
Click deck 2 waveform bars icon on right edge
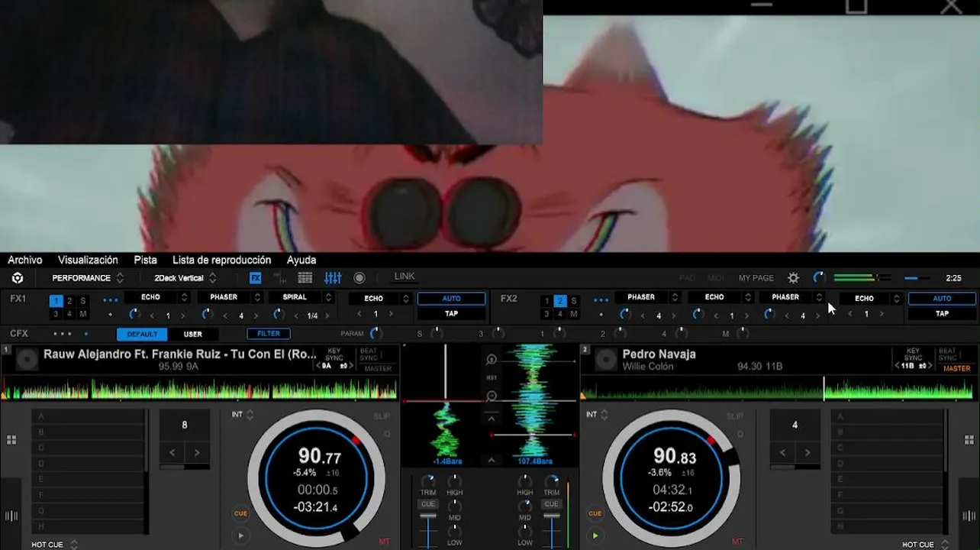[x=969, y=516]
